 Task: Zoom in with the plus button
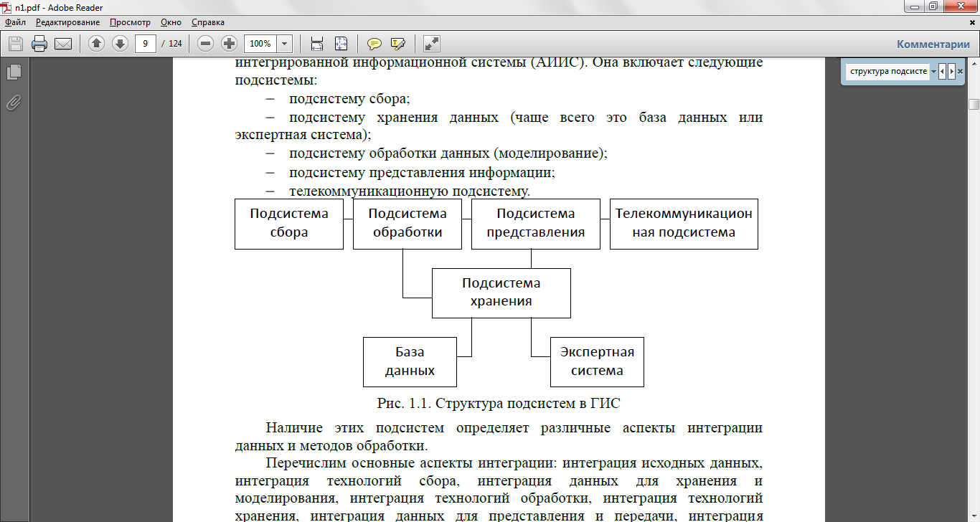click(229, 44)
